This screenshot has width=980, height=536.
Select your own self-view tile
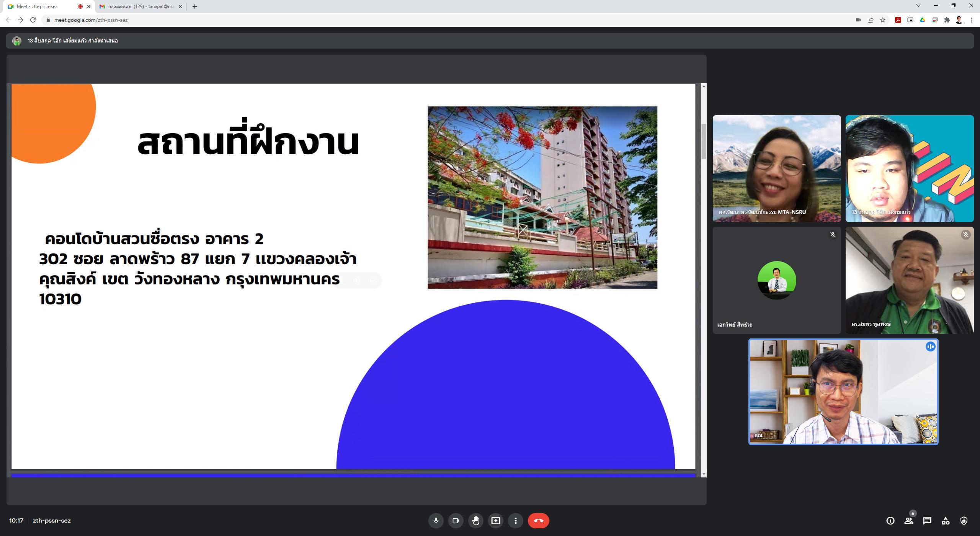pyautogui.click(x=843, y=392)
